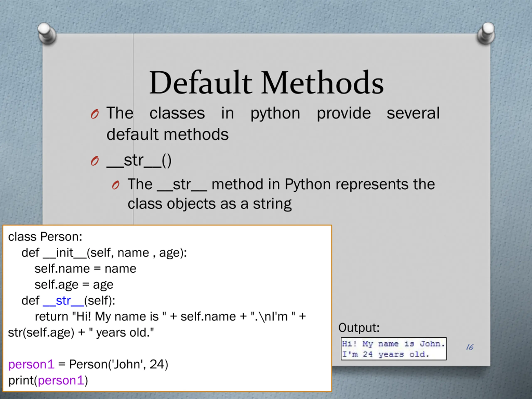Viewport: 532px width, 399px height.
Task: Click the blue '__str__' in def line
Action: pyautogui.click(x=64, y=301)
